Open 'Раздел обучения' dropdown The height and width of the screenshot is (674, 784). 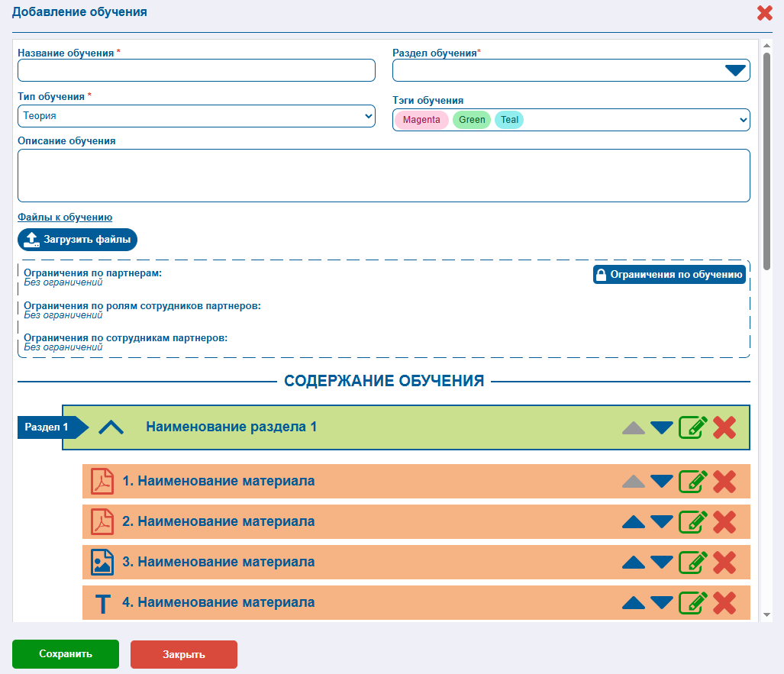coord(735,70)
